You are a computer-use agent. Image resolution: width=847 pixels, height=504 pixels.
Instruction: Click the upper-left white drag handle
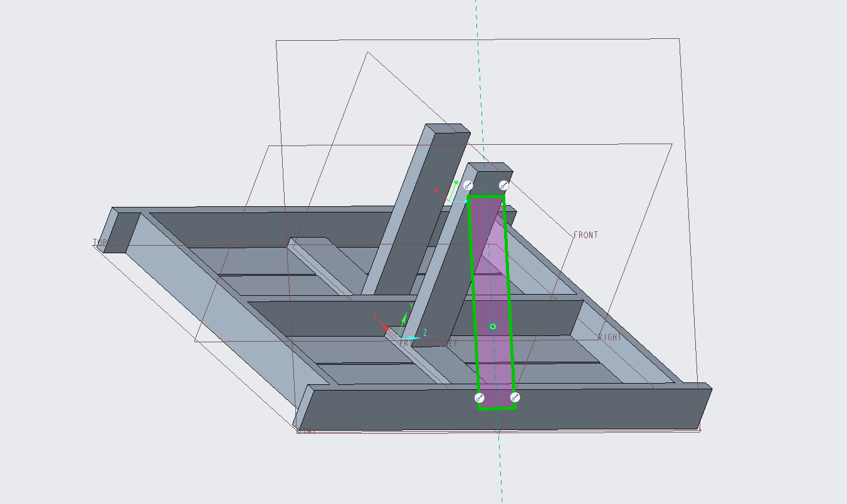pos(468,185)
